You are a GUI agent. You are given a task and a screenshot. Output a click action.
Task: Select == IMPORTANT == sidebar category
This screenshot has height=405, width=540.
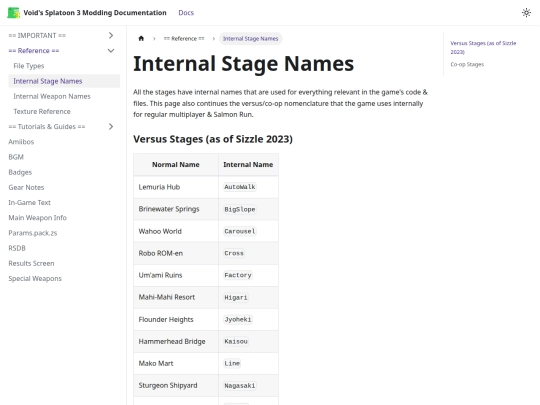pyautogui.click(x=37, y=35)
